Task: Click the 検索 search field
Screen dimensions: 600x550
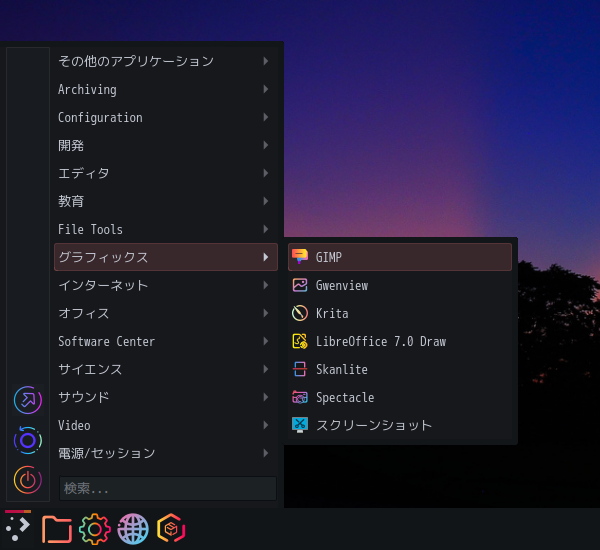Action: click(x=168, y=488)
